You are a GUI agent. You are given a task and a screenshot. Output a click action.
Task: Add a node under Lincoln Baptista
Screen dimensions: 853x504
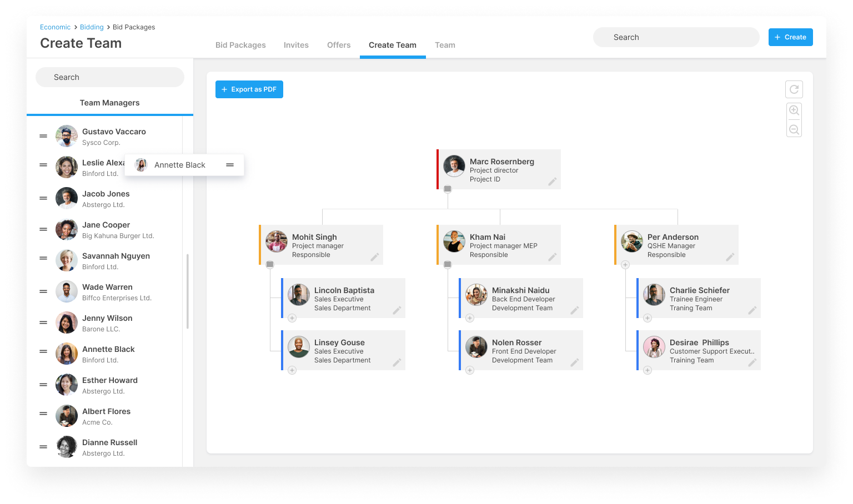click(292, 318)
